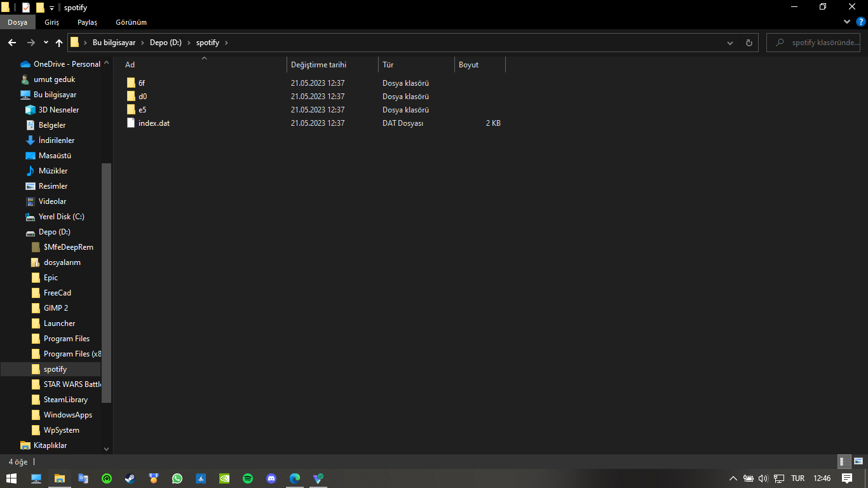868x488 pixels.
Task: Click the New Folder quick access icon
Action: [x=40, y=8]
